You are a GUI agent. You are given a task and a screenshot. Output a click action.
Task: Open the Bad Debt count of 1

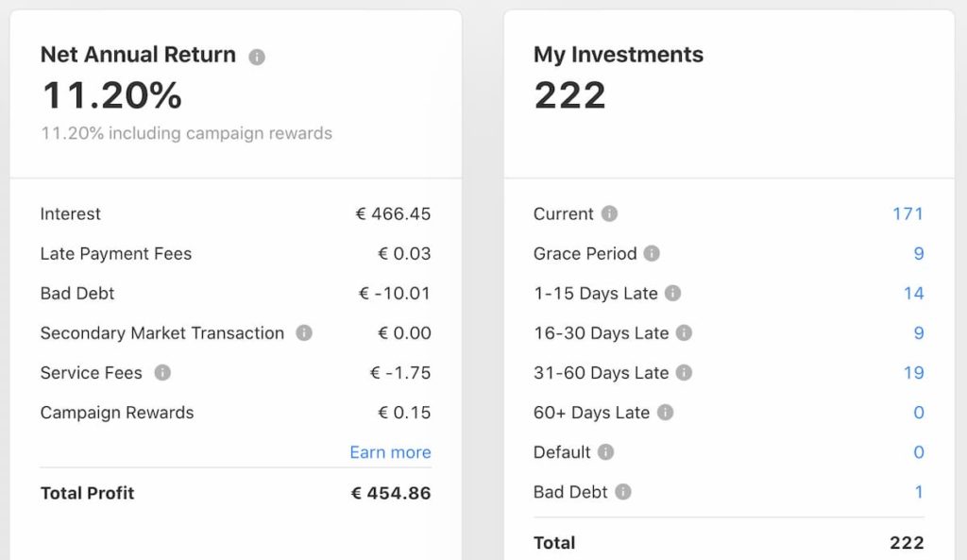click(919, 492)
